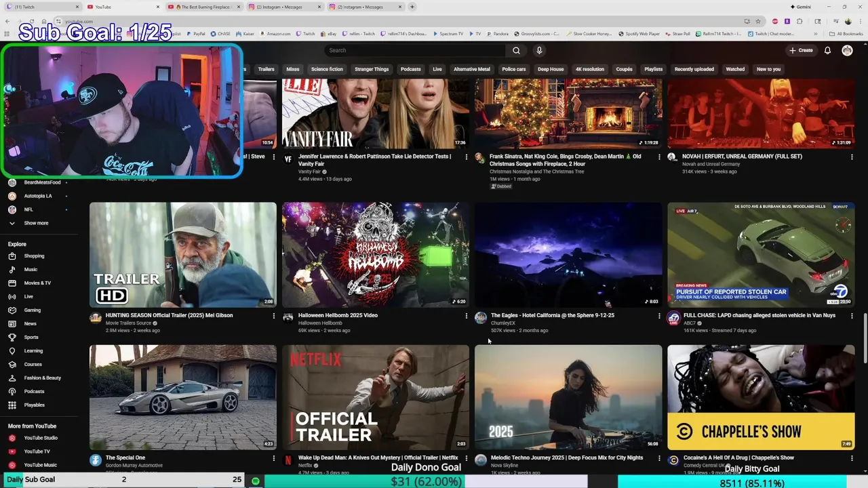Open options menu for Hunting Season trailer

pyautogui.click(x=274, y=316)
